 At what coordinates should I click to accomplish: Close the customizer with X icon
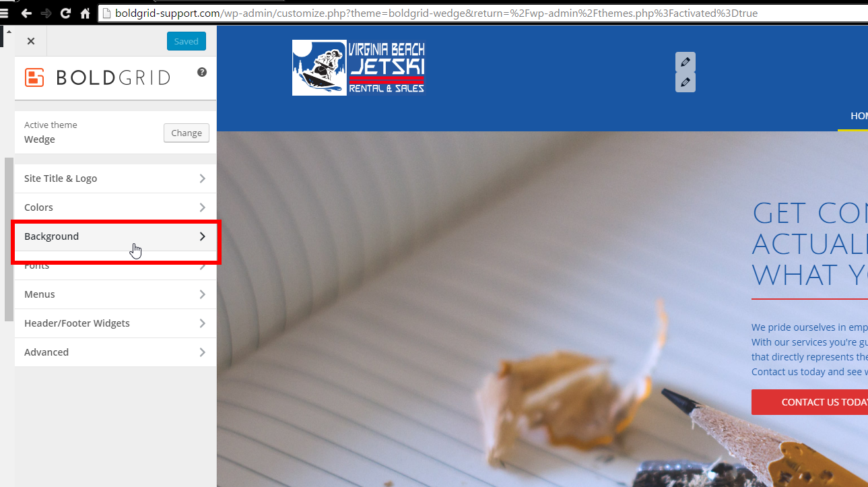(x=31, y=41)
